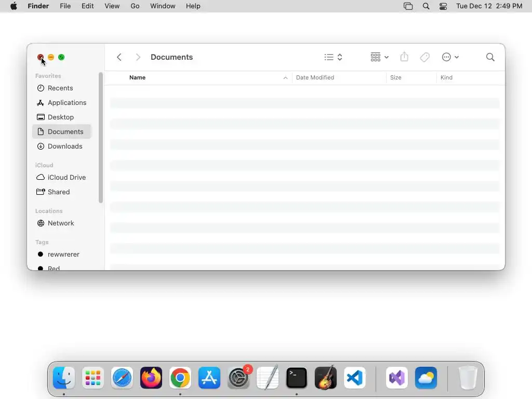
Task: Sort by the Name column header
Action: click(137, 77)
